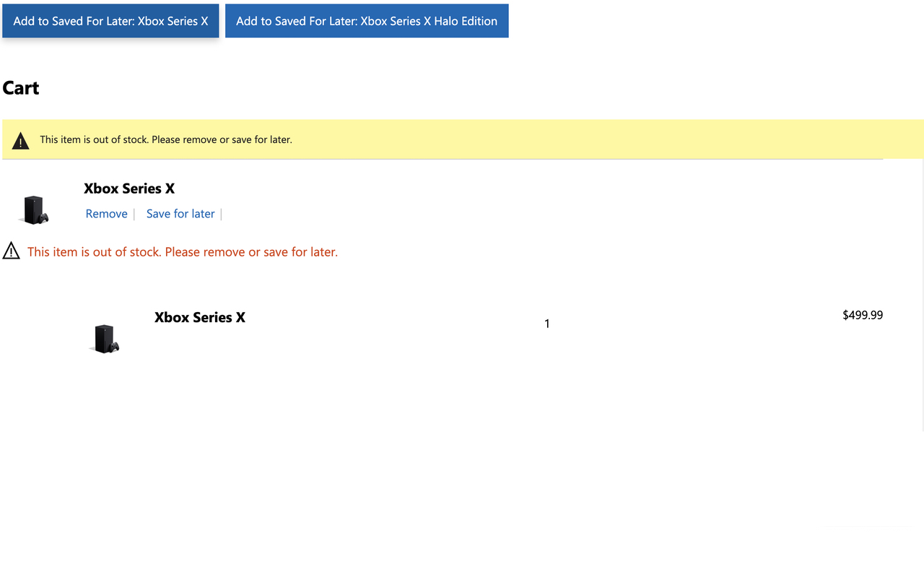This screenshot has width=924, height=578.
Task: Select Save for later under Xbox Series X
Action: pos(180,213)
